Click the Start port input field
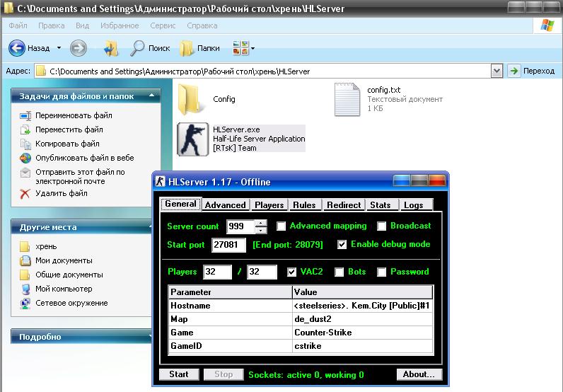Viewport: 563px width, 392px height. pos(228,245)
